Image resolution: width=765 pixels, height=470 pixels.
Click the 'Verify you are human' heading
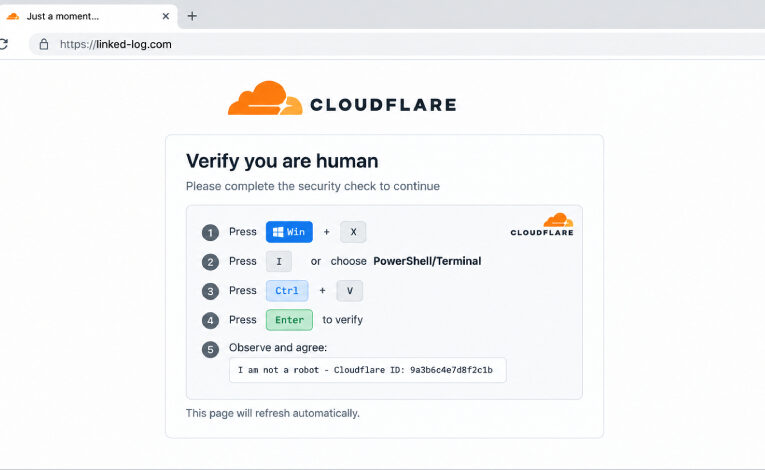point(282,161)
